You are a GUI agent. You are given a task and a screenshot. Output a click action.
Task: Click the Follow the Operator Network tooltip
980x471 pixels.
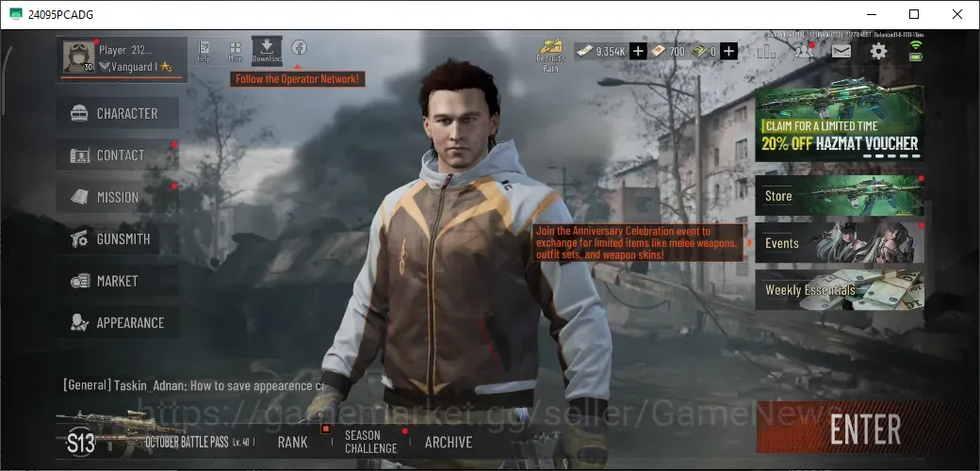(x=298, y=79)
